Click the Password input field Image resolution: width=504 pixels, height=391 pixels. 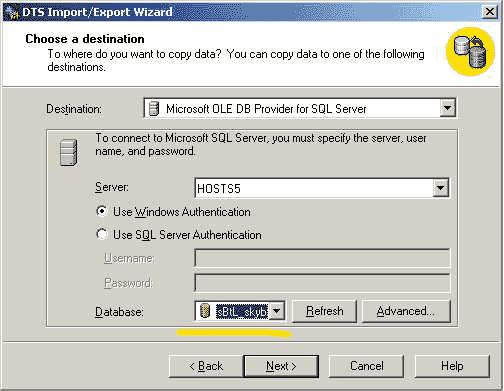(322, 283)
